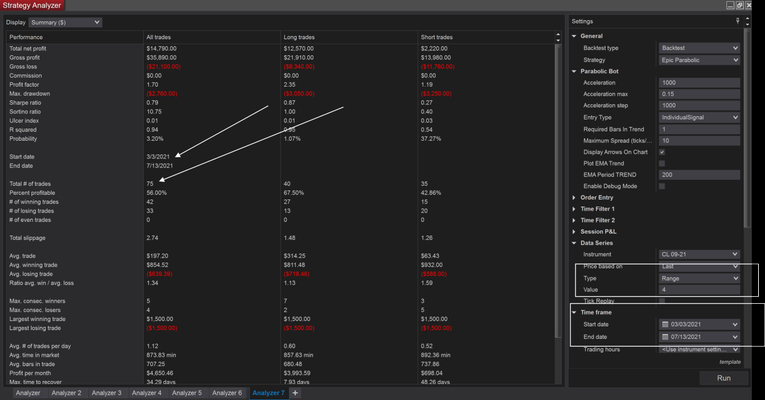
Task: Open the Entry Type dropdown
Action: tap(699, 117)
